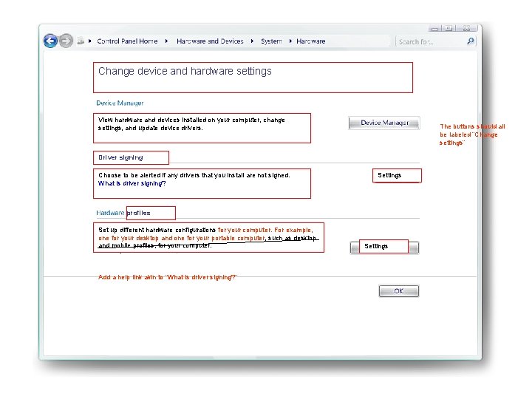Expand the arrow after System breadcrumb
The image size is (532, 399).
(x=291, y=41)
